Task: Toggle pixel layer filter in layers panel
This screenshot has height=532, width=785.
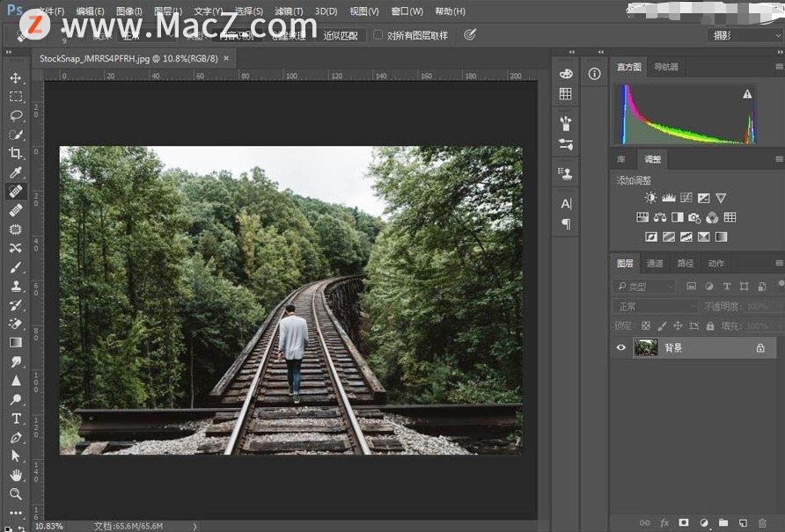Action: tap(692, 287)
